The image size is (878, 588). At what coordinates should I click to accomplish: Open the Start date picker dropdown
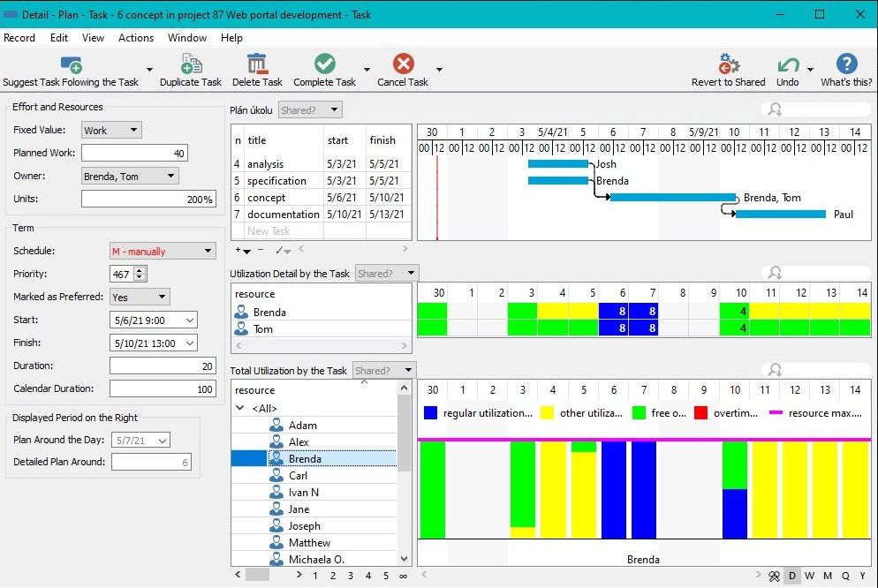coord(190,320)
